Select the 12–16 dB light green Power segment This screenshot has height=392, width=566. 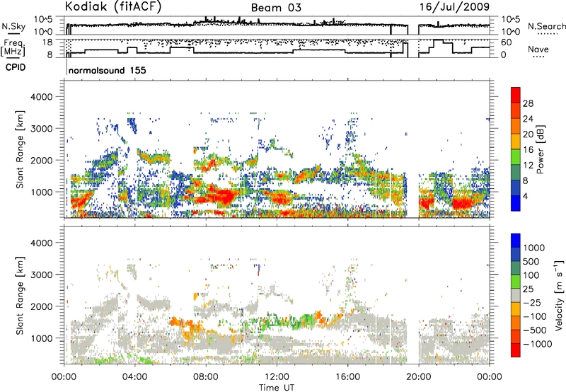pyautogui.click(x=516, y=157)
